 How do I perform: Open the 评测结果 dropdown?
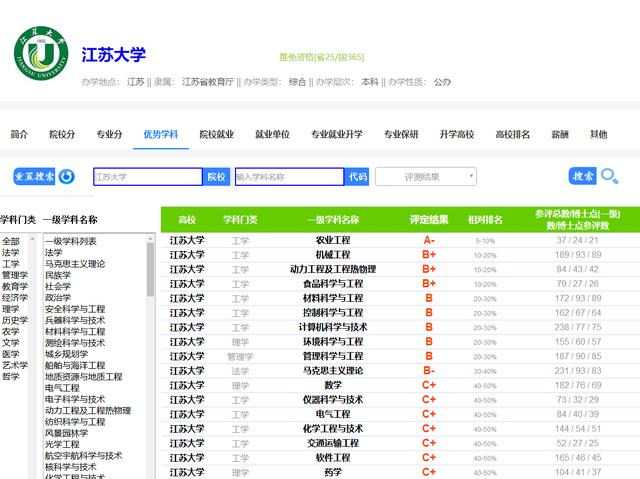coord(426,177)
